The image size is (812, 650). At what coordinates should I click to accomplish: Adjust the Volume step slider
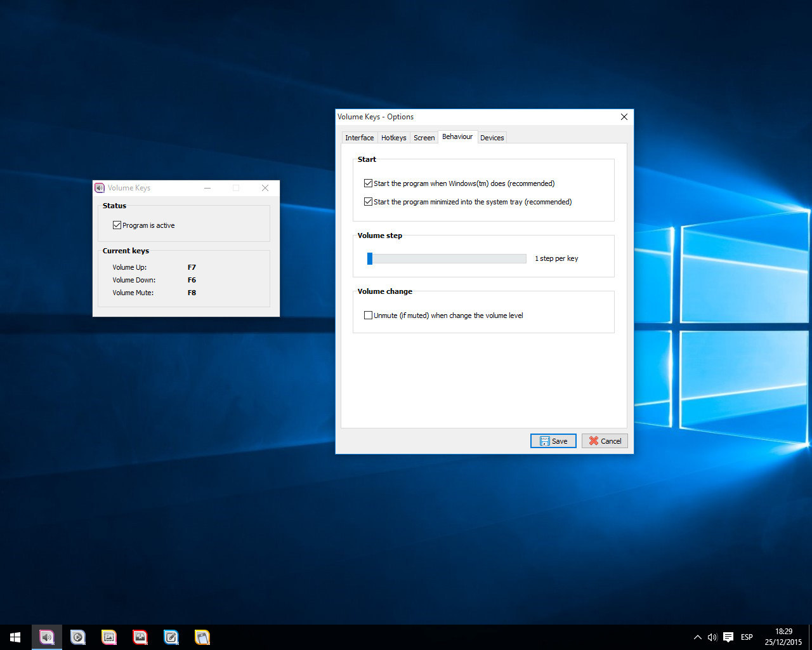[370, 258]
